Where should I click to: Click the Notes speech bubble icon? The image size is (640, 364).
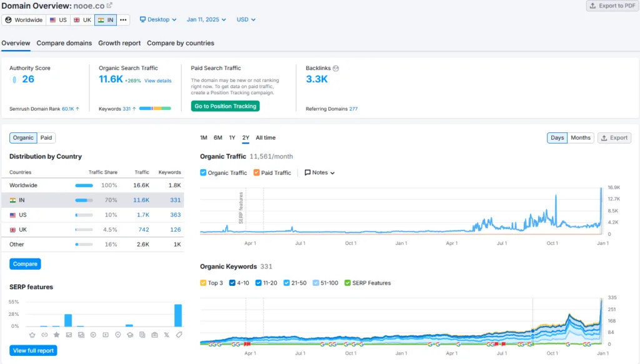click(307, 172)
